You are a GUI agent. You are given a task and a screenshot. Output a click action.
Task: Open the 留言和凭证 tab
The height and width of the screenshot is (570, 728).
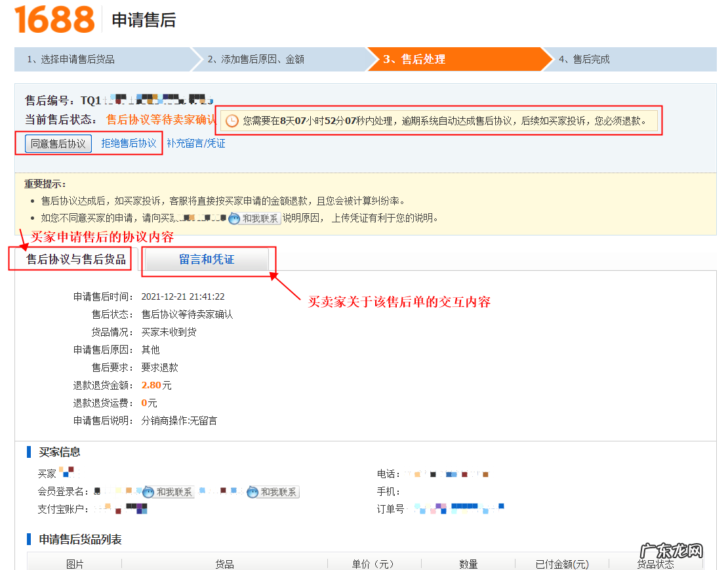[x=207, y=260]
